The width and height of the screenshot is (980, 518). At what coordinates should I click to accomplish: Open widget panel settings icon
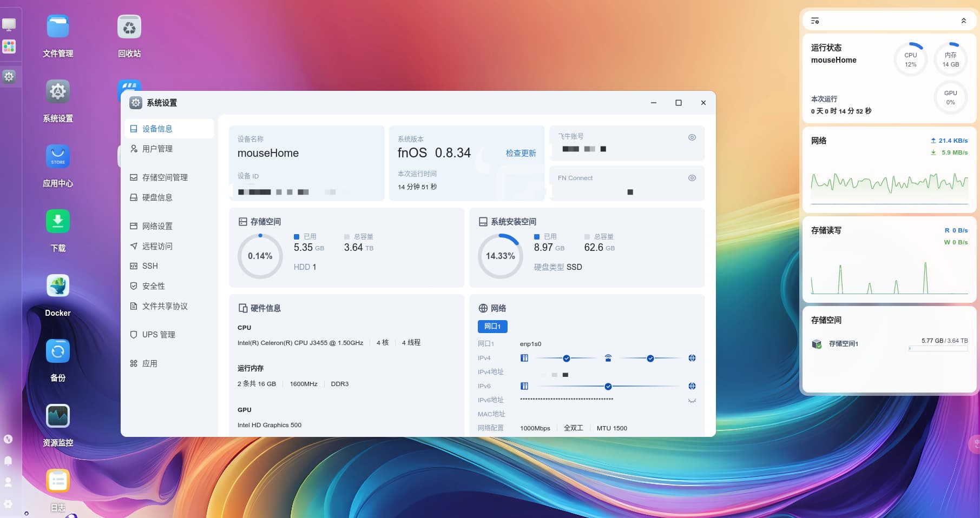814,21
